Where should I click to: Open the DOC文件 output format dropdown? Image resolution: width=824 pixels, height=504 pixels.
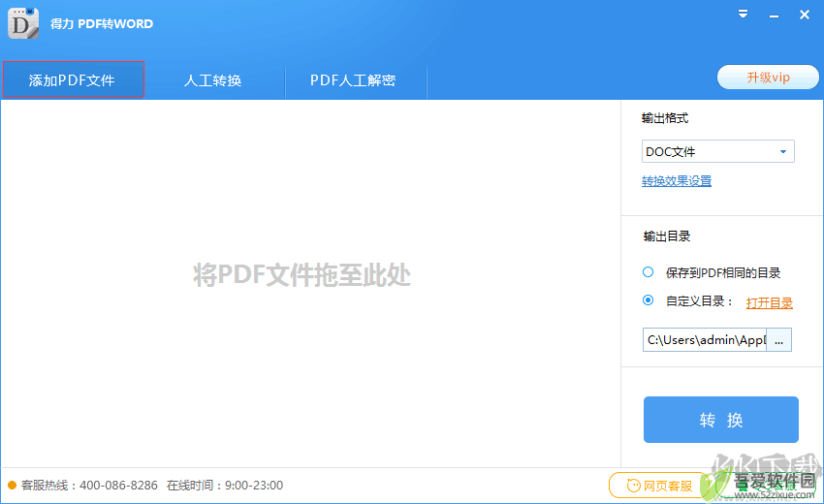(717, 151)
